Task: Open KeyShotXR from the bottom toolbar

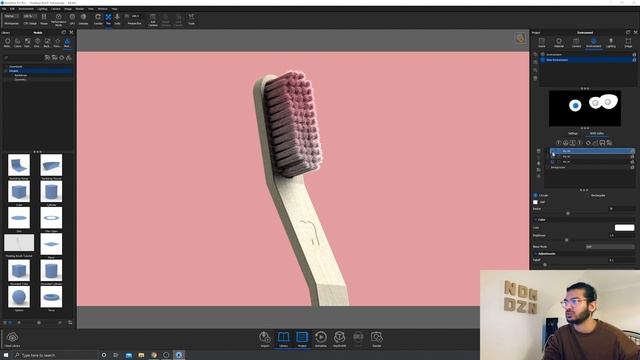Action: (x=339, y=339)
